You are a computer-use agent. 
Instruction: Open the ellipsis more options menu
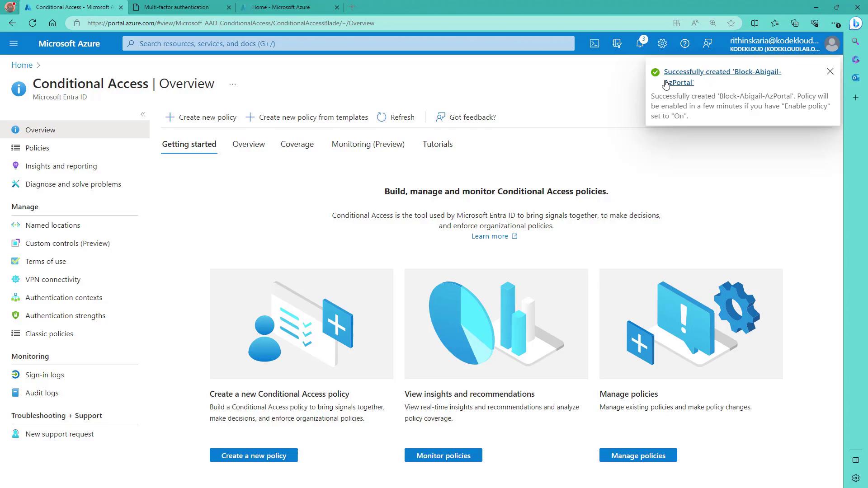point(232,84)
